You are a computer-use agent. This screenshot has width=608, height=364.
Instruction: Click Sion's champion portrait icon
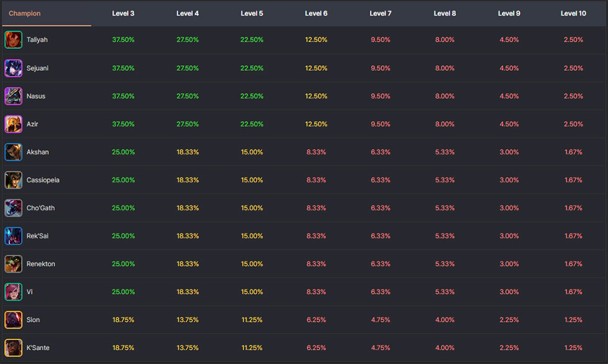pyautogui.click(x=13, y=320)
